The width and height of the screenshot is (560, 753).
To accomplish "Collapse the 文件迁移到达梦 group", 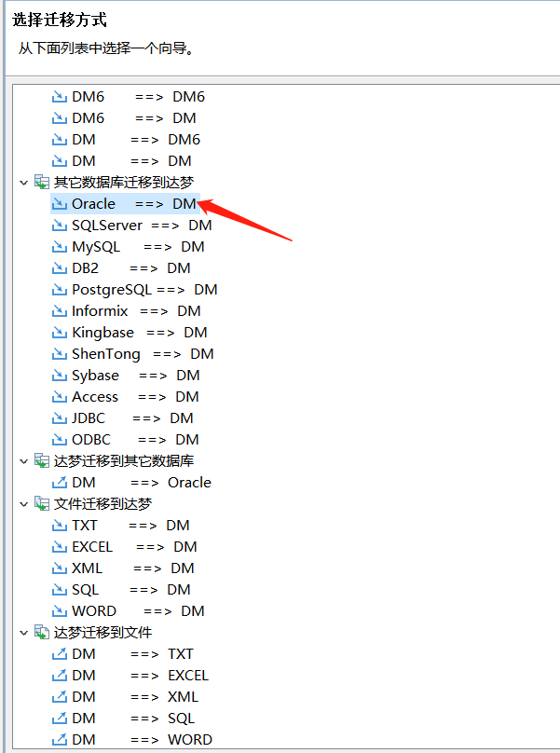I will click(x=23, y=504).
